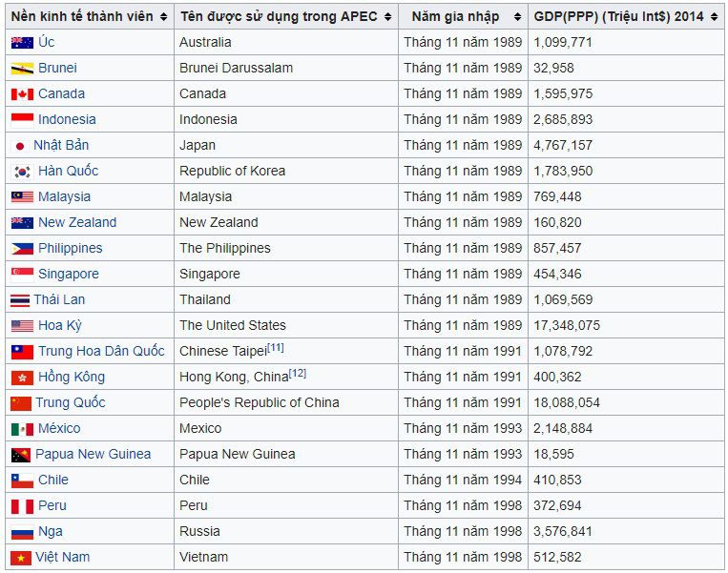Click the Hong Kong flag beside Hồng Kông
The height and width of the screenshot is (573, 728).
tap(22, 378)
